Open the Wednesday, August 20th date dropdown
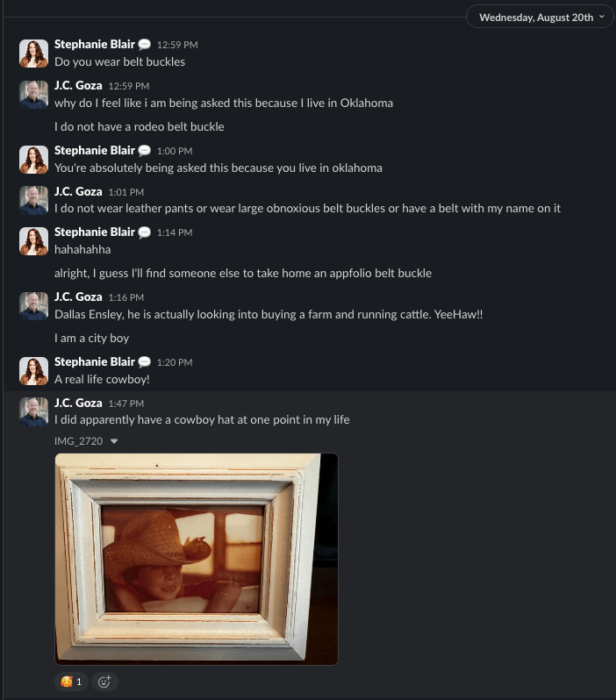Screen dimensions: 616x700 tap(540, 18)
